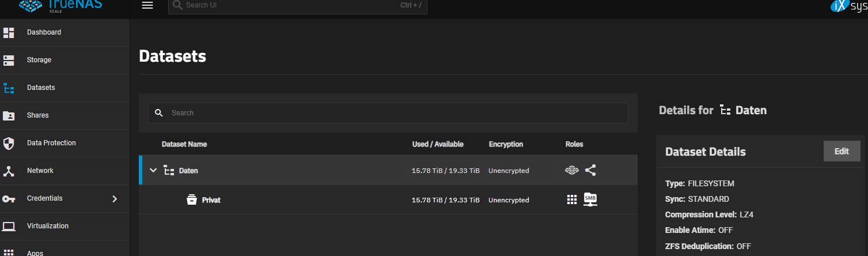This screenshot has height=256, width=868.
Task: Click the SMB share role icon on Privat
Action: pos(590,199)
